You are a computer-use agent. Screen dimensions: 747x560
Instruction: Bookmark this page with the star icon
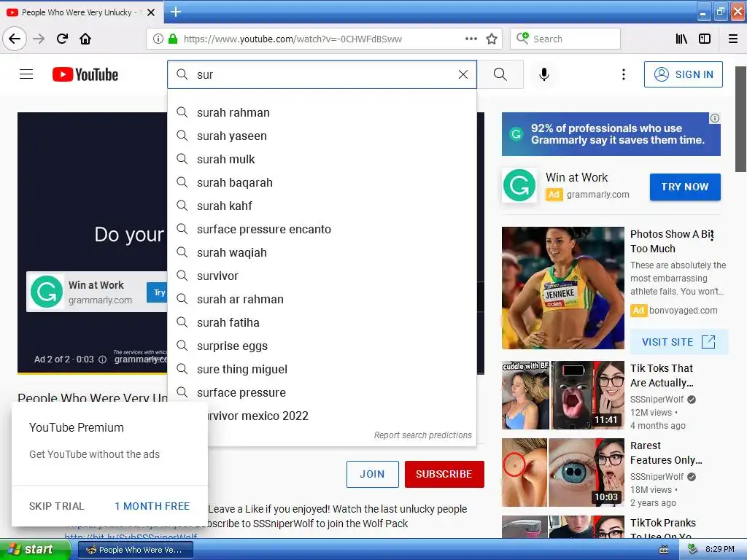(492, 39)
